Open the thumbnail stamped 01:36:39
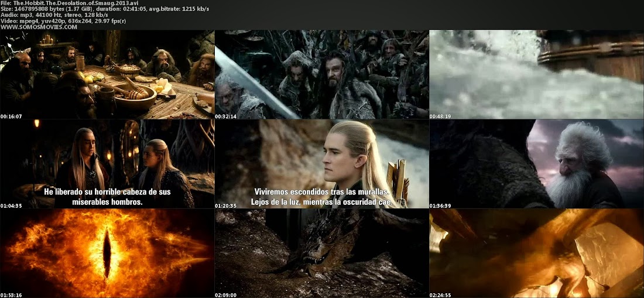 click(x=536, y=164)
